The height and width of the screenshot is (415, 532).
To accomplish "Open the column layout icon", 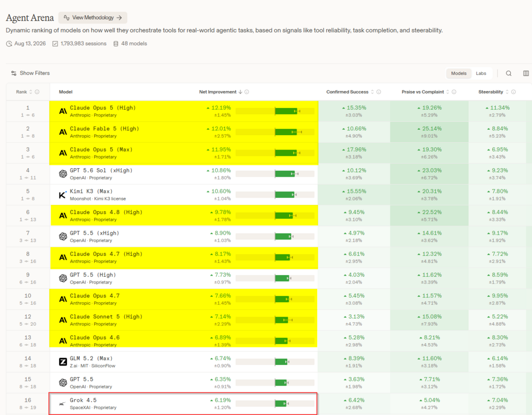I will (526, 73).
